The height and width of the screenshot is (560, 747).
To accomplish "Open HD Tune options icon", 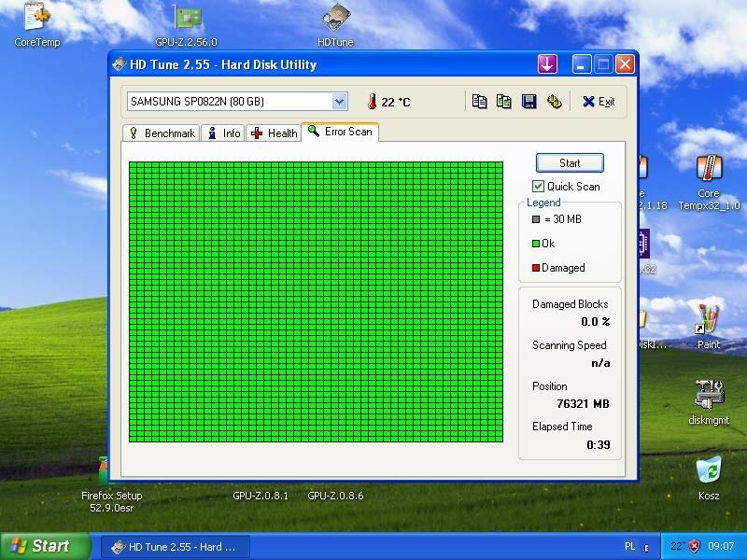I will tap(554, 102).
